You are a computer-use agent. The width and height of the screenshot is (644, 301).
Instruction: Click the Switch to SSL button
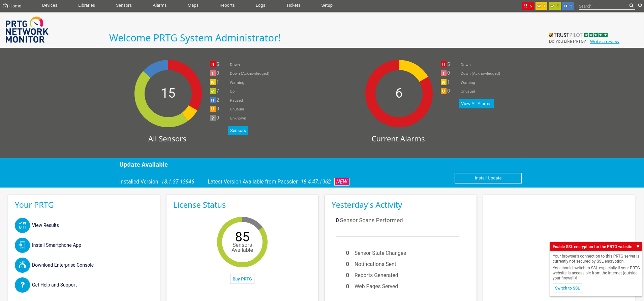(568, 288)
